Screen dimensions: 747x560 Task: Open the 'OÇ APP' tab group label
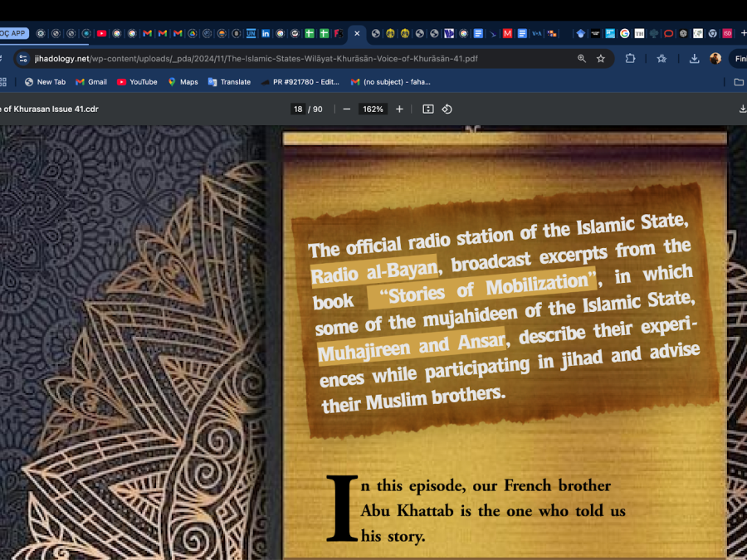click(x=13, y=33)
